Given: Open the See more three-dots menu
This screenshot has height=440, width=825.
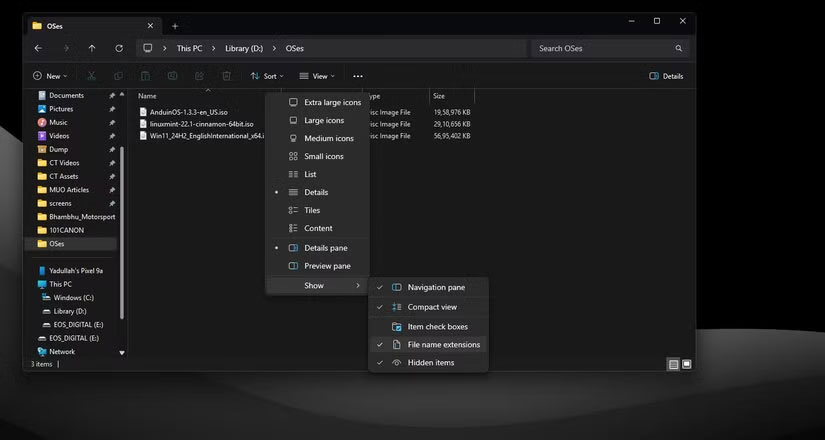Looking at the screenshot, I should [357, 76].
